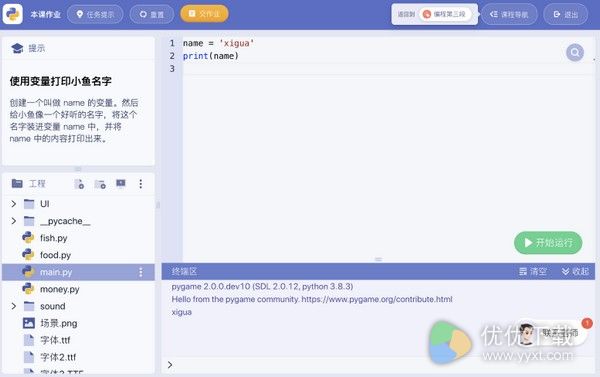
Task: Click the divider handle between hint and project panels
Action: [x=78, y=169]
